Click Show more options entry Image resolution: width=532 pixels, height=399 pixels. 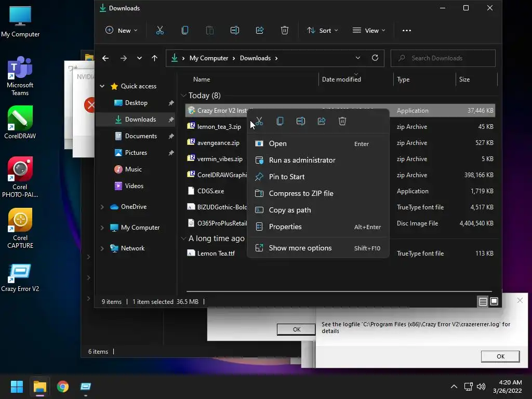[318, 248]
